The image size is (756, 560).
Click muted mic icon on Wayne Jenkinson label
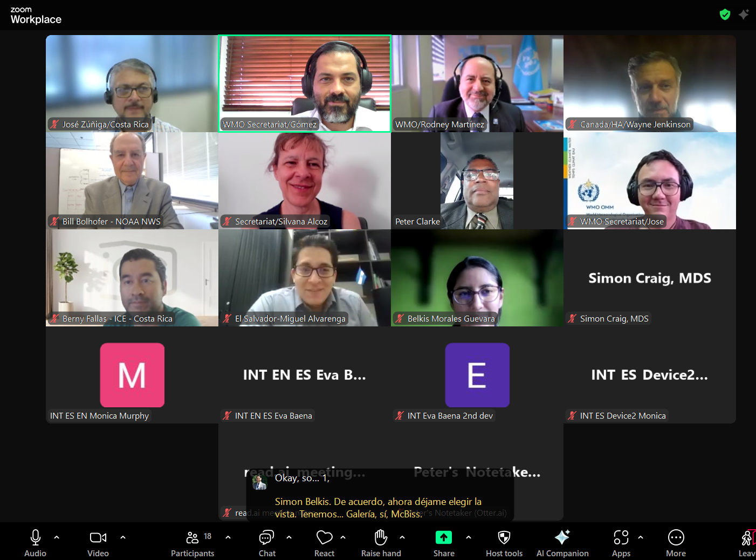[x=572, y=124]
